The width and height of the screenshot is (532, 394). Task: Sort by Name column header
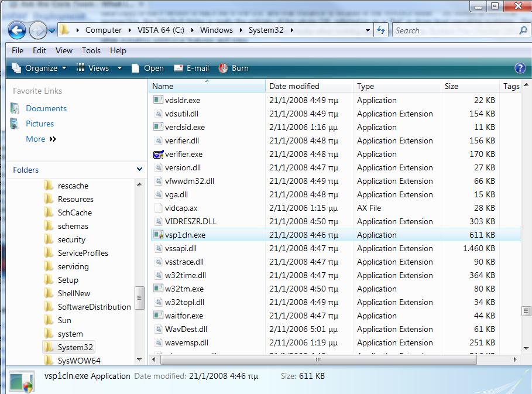207,86
